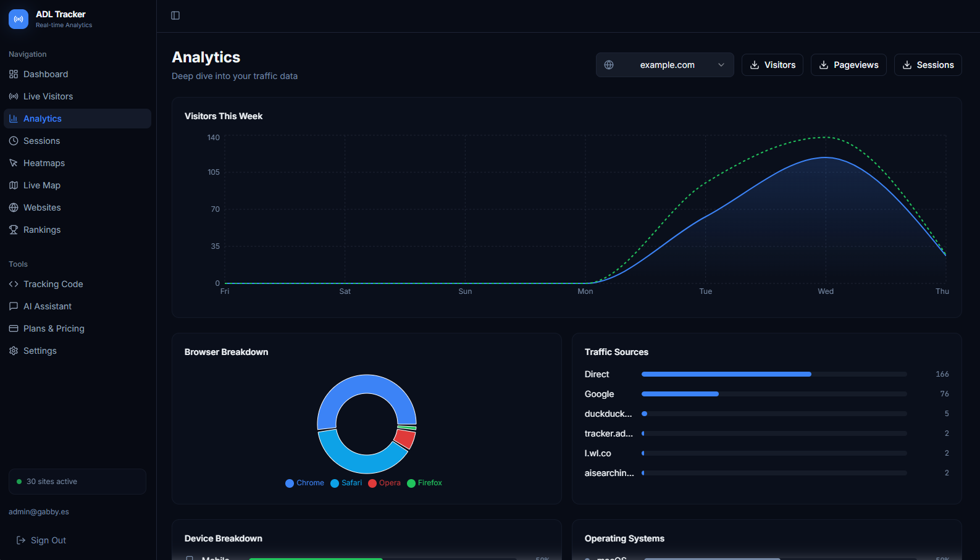Click the Browser Breakdown heading
This screenshot has height=560, width=980.
pos(226,352)
